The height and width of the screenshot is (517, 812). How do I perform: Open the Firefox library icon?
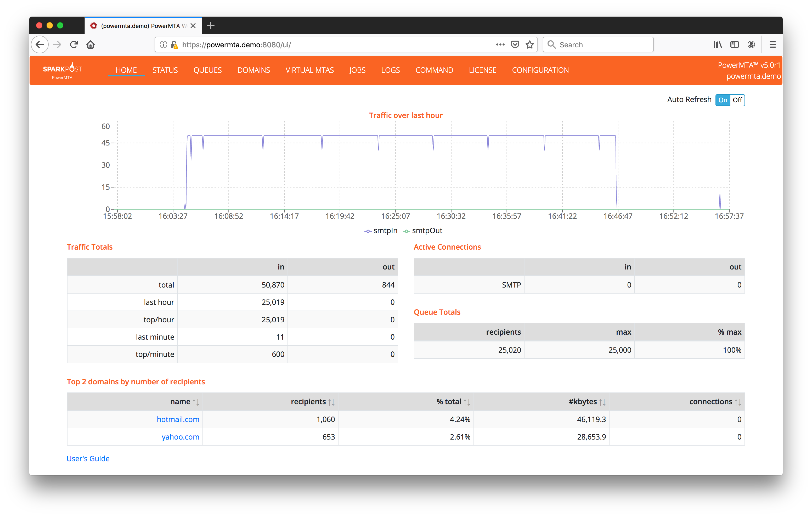coord(718,44)
